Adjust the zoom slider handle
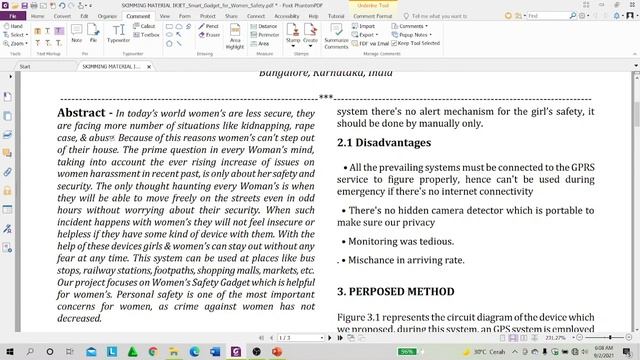Viewport: 640px width, 360px height. pos(610,338)
